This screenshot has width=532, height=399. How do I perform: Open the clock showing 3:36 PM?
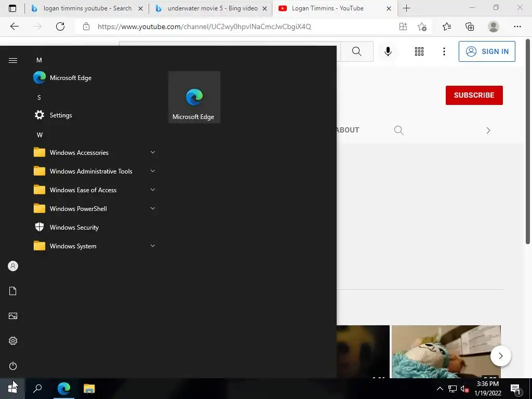point(487,389)
